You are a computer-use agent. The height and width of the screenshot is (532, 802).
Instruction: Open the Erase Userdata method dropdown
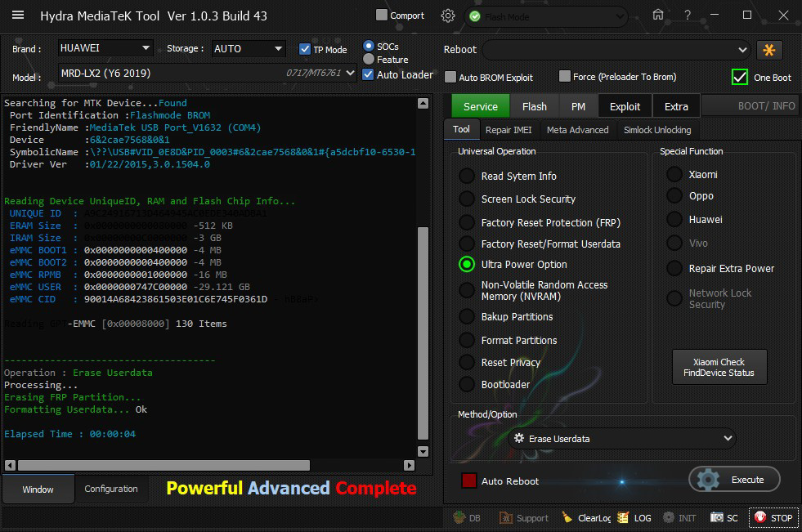[621, 439]
